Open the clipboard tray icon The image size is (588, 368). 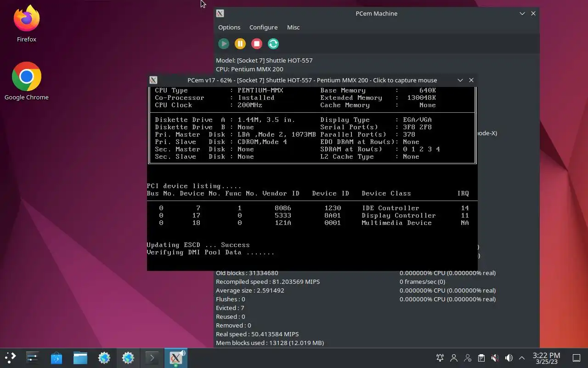(x=481, y=358)
